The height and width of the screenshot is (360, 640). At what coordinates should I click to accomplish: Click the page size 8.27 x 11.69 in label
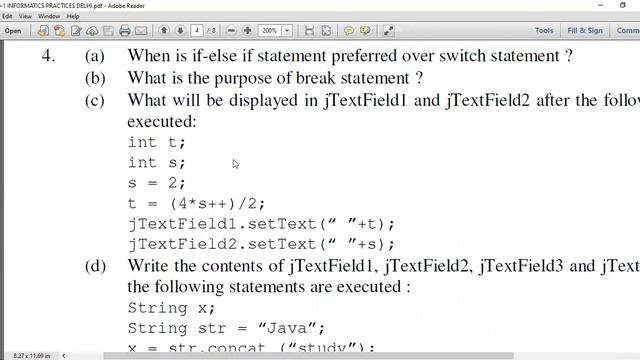pyautogui.click(x=31, y=356)
